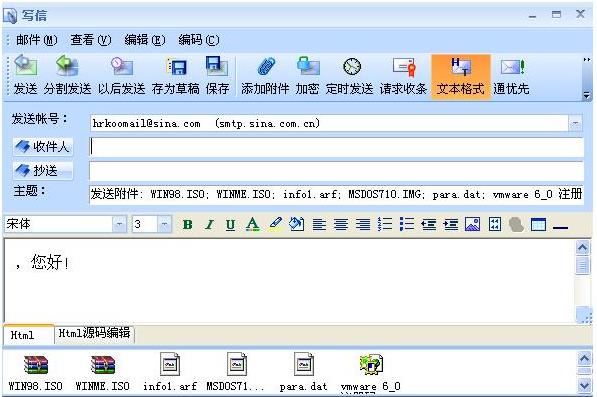Switch to the Html源码编辑 tab
The image size is (597, 397).
(x=94, y=333)
